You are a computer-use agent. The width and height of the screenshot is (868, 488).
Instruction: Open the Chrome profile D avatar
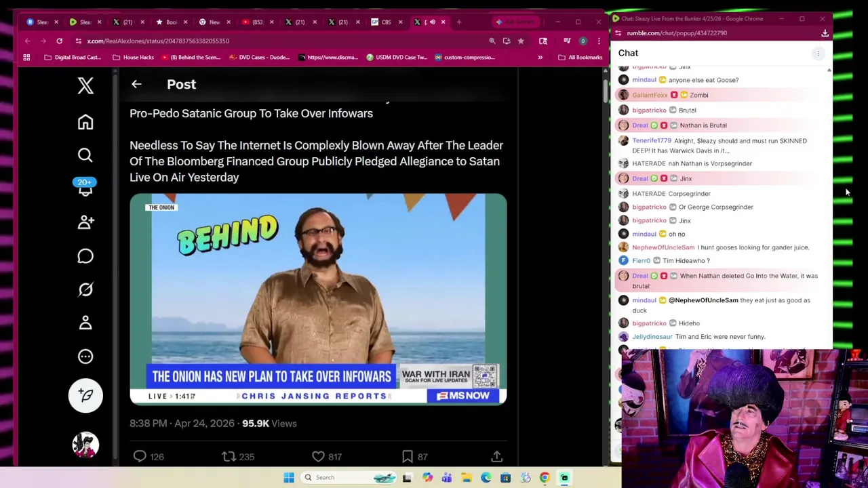point(583,41)
